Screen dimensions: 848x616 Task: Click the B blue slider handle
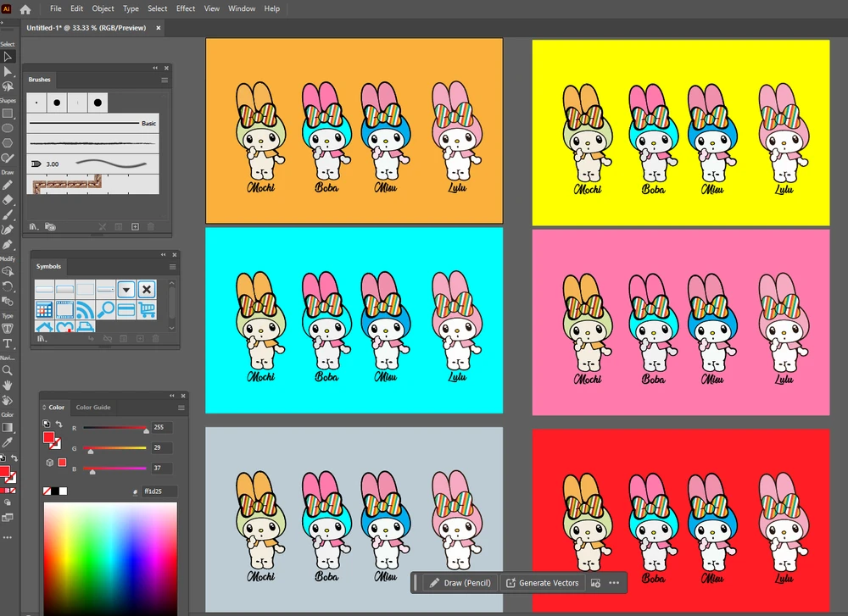(92, 472)
